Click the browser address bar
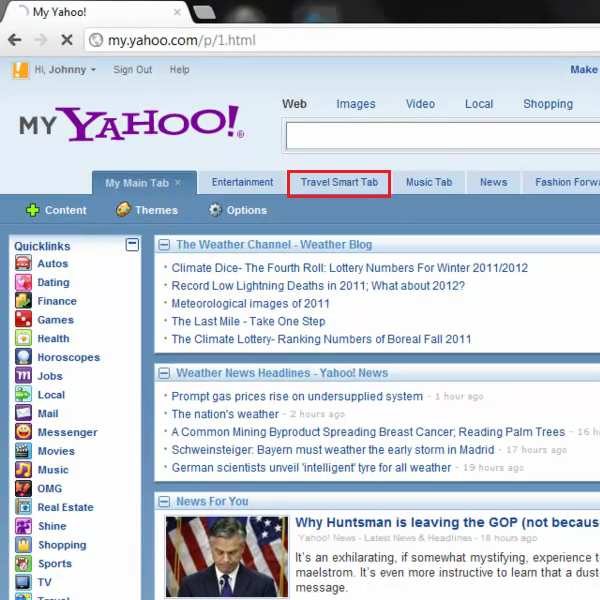The width and height of the screenshot is (600, 600). click(x=344, y=40)
